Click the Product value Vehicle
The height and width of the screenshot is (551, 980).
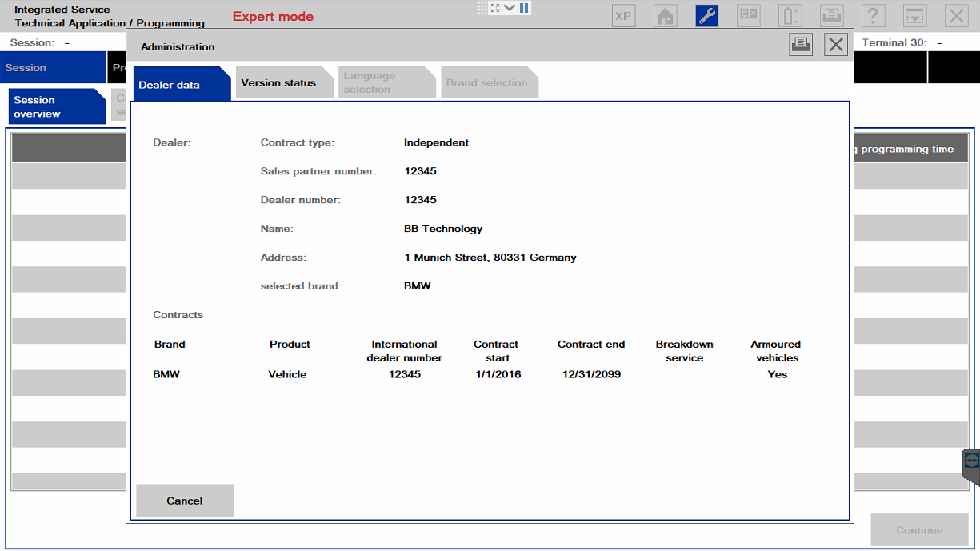(287, 374)
